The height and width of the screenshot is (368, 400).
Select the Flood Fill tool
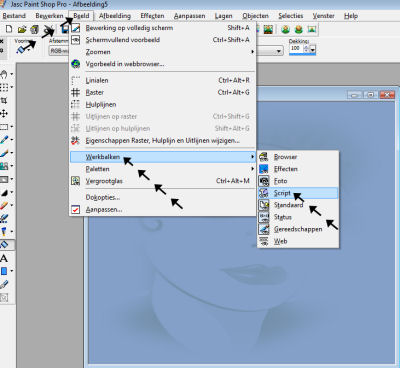(x=5, y=245)
